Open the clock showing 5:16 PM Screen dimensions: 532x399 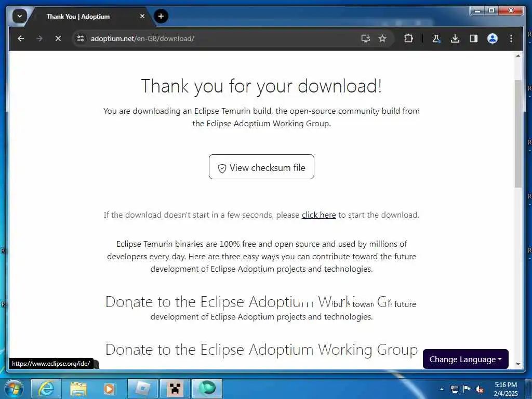[506, 389]
